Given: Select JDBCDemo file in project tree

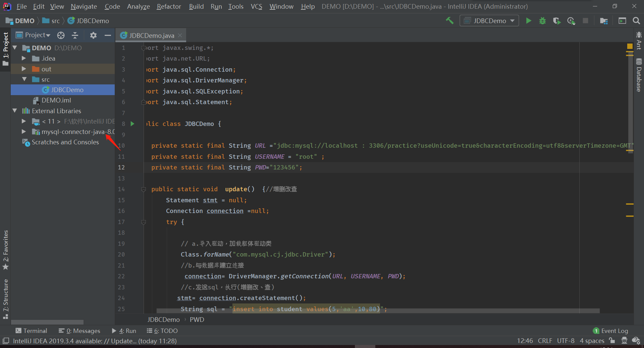Looking at the screenshot, I should click(63, 90).
